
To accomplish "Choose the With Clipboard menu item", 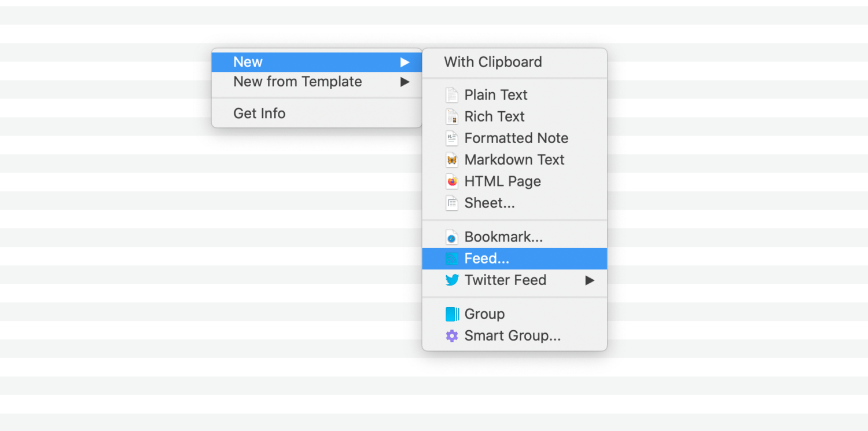I will click(x=514, y=62).
